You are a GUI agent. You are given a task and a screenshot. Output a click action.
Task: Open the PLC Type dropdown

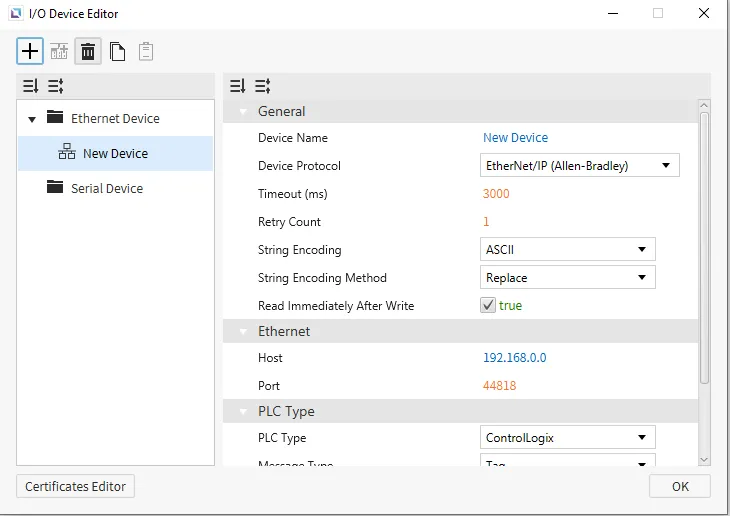pos(568,438)
